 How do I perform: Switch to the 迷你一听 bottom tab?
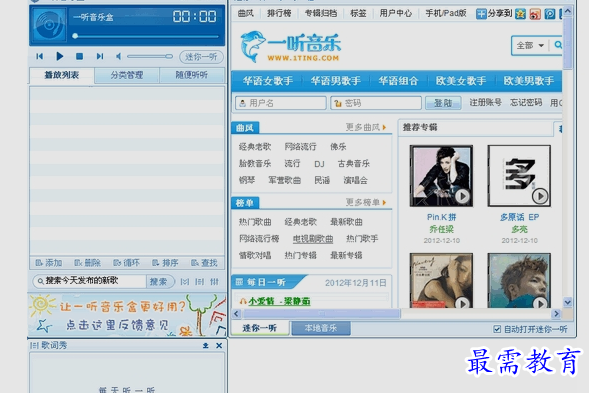coord(260,328)
